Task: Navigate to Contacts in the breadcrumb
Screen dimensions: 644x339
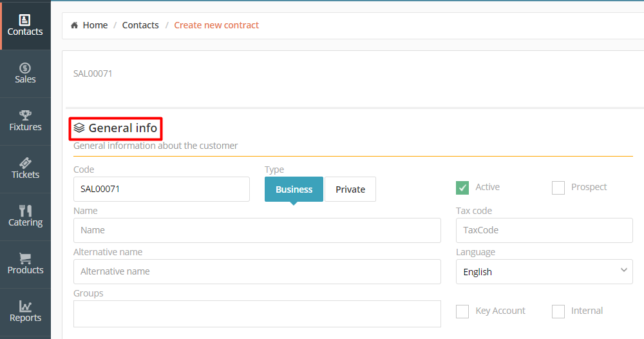Action: click(x=140, y=25)
